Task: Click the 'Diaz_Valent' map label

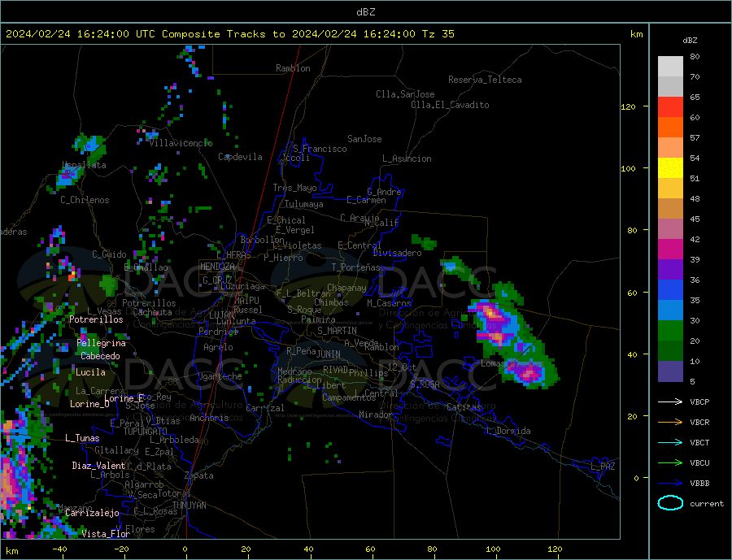Action: (99, 466)
